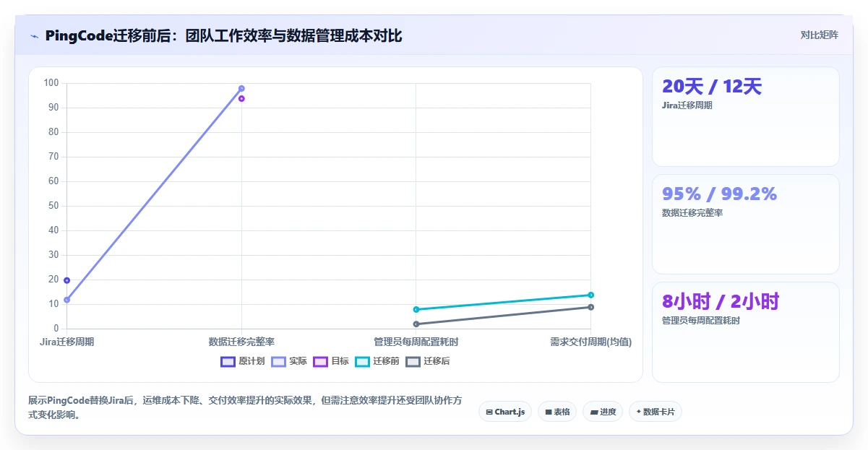Click the x-axis label 数据迁移完整率
868x450 pixels.
pyautogui.click(x=241, y=342)
